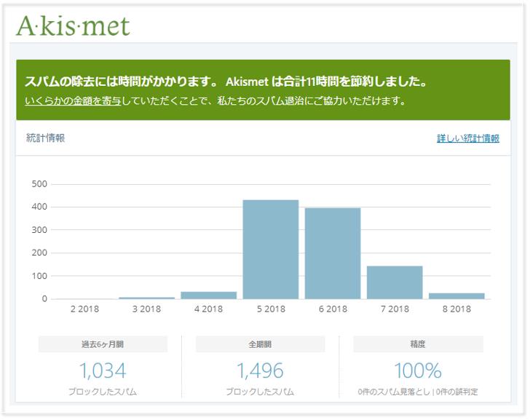Click the 1,496 blocked spam value
Viewport: 530px width, 420px height.
coord(260,371)
